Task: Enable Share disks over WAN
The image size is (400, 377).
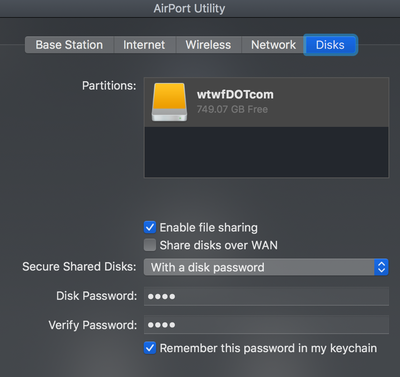Action: pos(150,245)
